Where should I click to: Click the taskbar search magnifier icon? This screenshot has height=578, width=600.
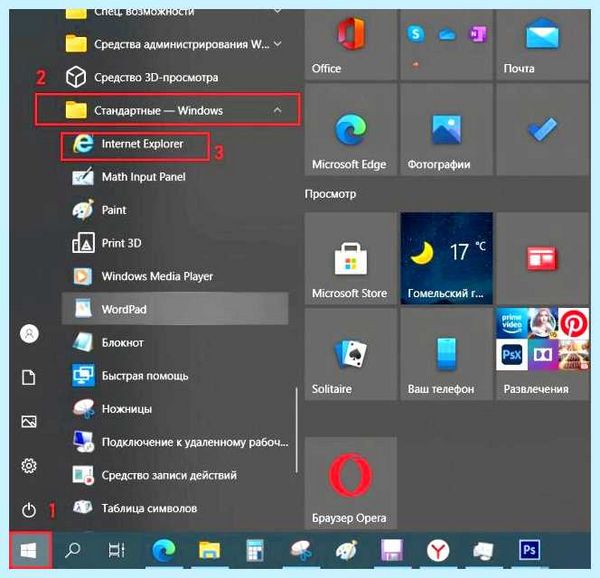tap(72, 550)
